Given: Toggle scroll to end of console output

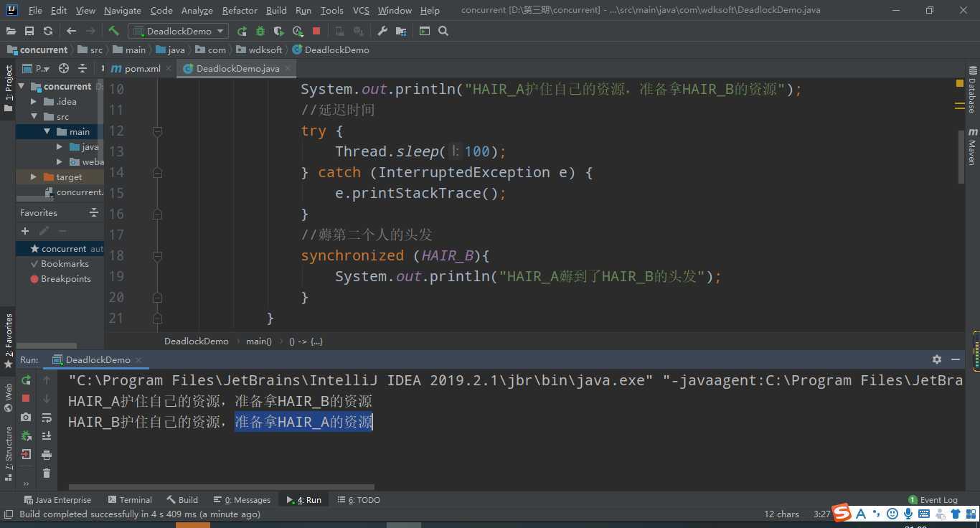Looking at the screenshot, I should [47, 435].
